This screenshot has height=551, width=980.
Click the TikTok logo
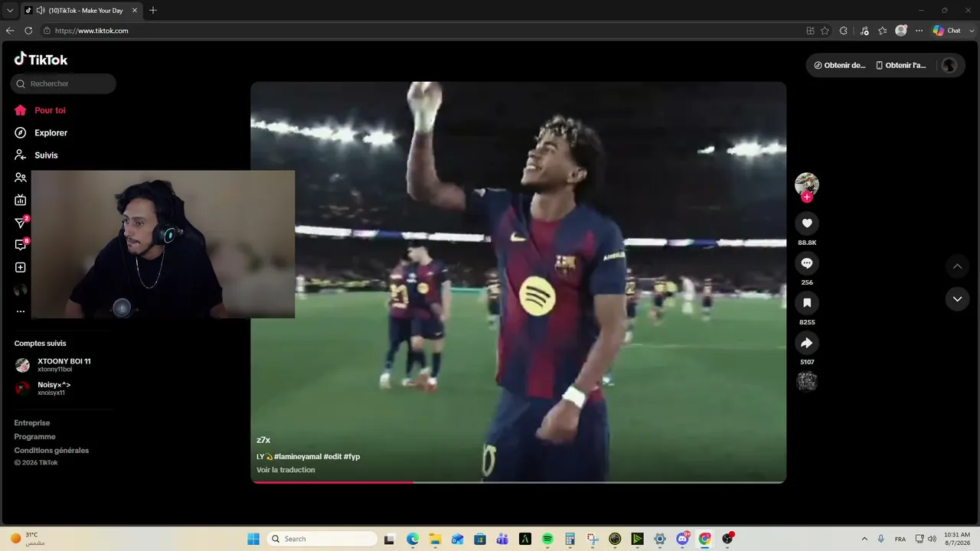[x=41, y=59]
